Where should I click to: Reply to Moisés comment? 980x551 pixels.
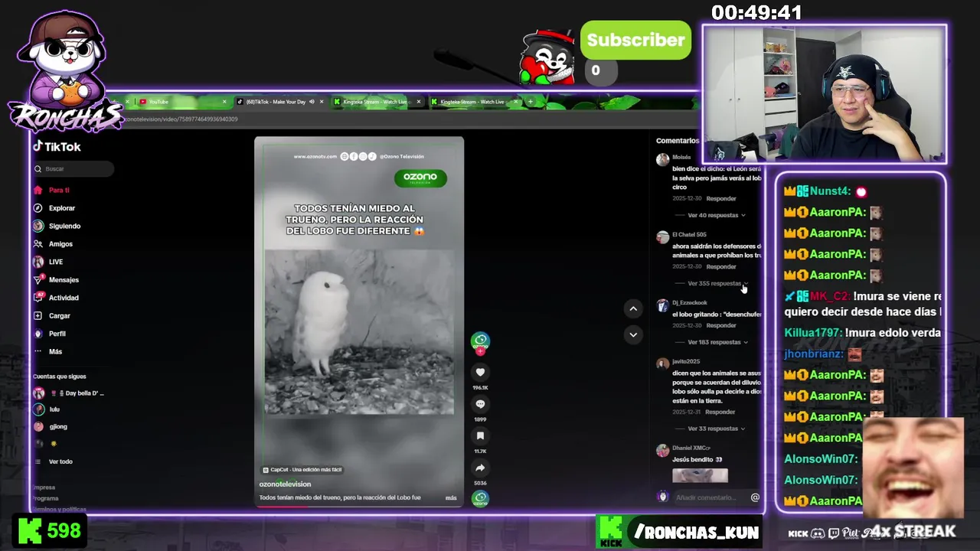click(720, 198)
